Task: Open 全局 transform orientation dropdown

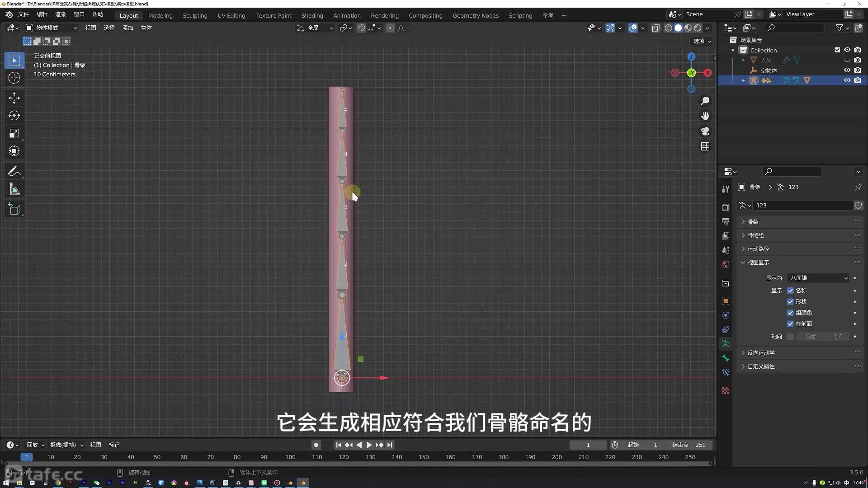Action: tap(315, 28)
